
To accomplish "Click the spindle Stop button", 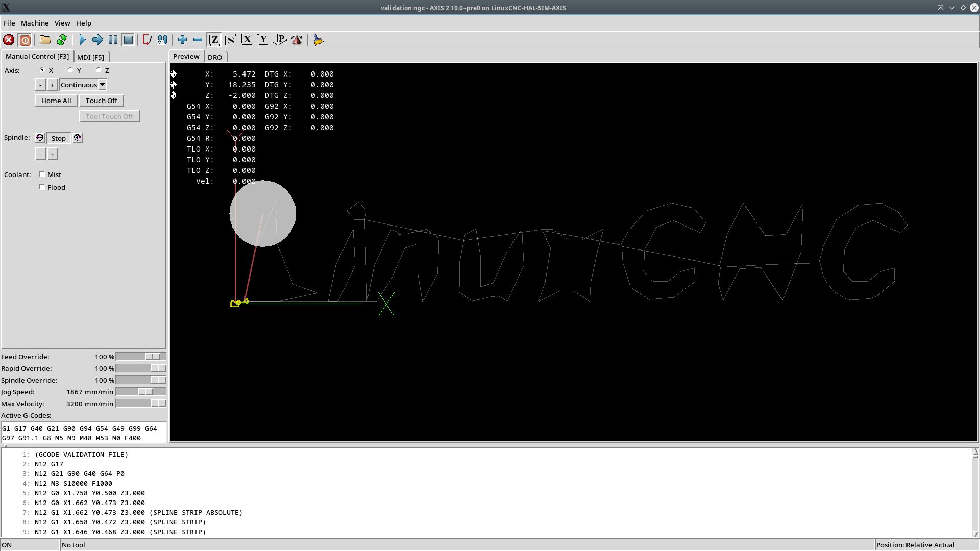I will point(59,138).
